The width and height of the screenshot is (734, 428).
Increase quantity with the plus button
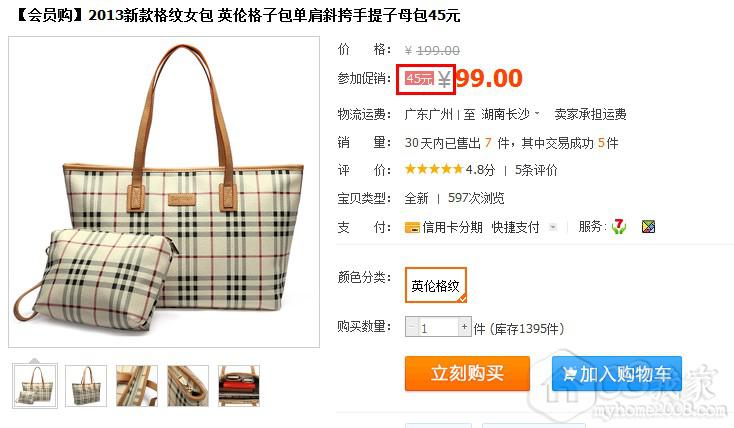coord(464,326)
